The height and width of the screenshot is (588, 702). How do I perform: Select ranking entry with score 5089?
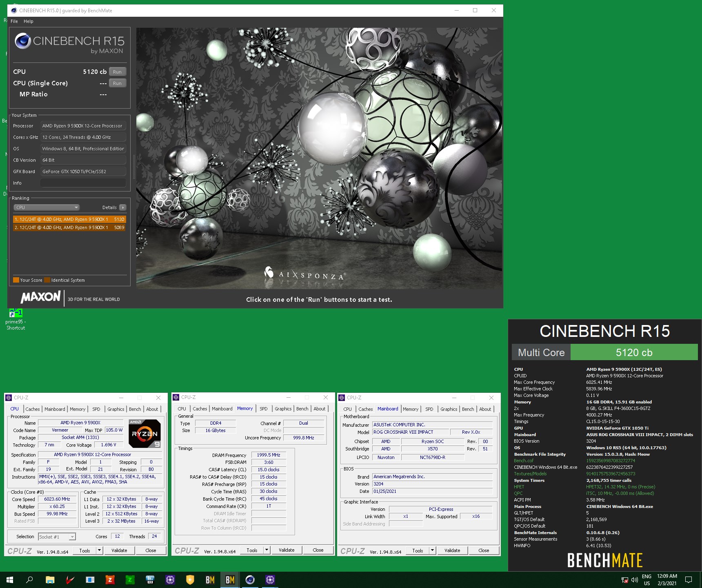tap(69, 227)
